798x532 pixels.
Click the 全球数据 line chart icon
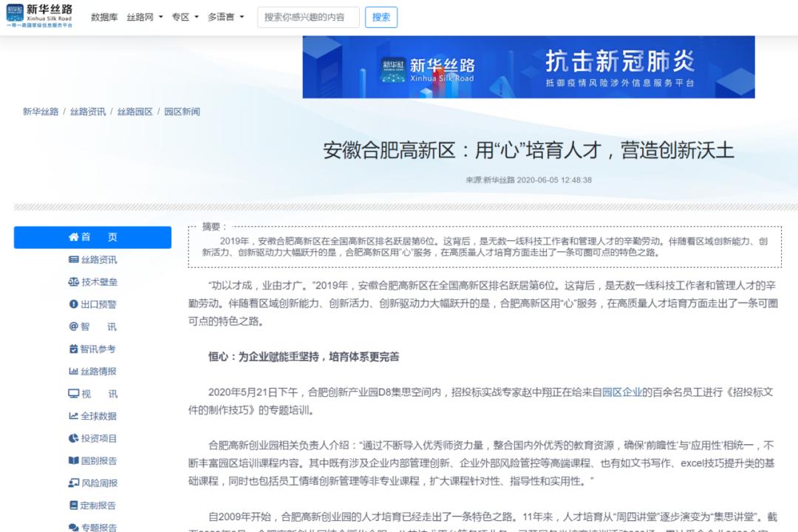[x=74, y=416]
